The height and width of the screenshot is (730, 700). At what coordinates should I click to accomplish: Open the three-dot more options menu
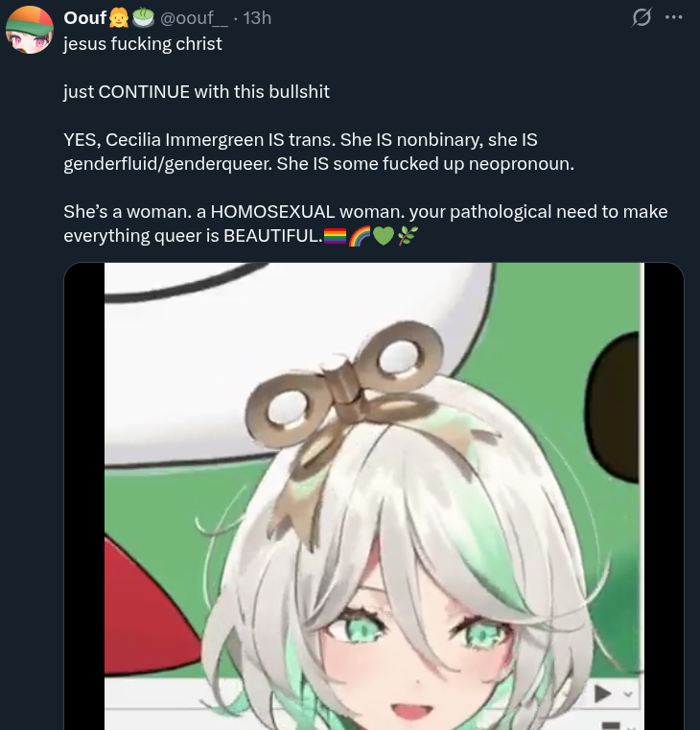[673, 17]
